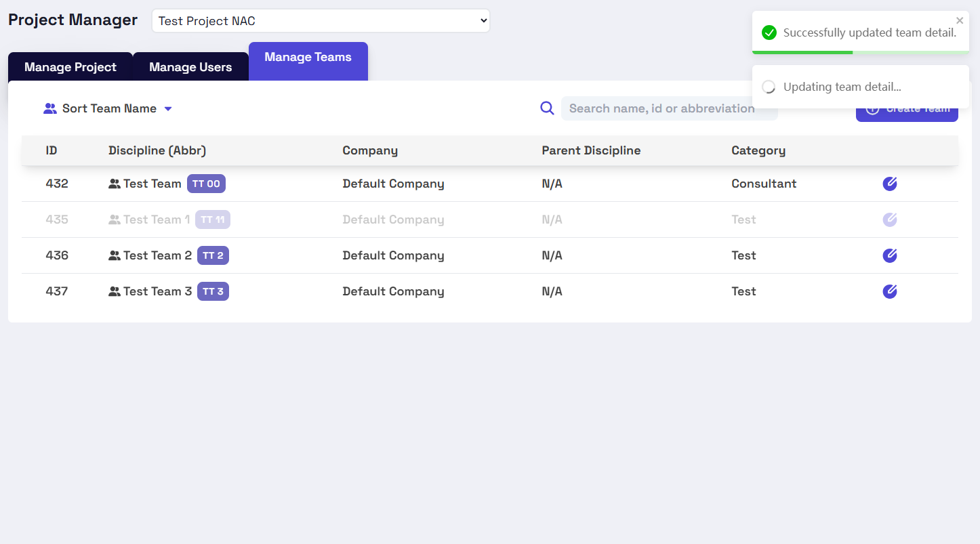Image resolution: width=980 pixels, height=544 pixels.
Task: Click the Create Team button
Action: (907, 110)
